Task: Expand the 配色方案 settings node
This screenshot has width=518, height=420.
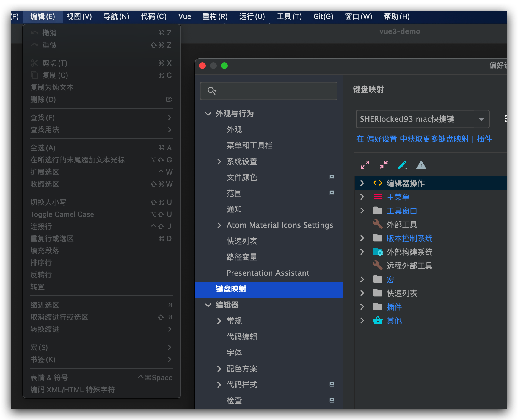Action: pyautogui.click(x=219, y=369)
